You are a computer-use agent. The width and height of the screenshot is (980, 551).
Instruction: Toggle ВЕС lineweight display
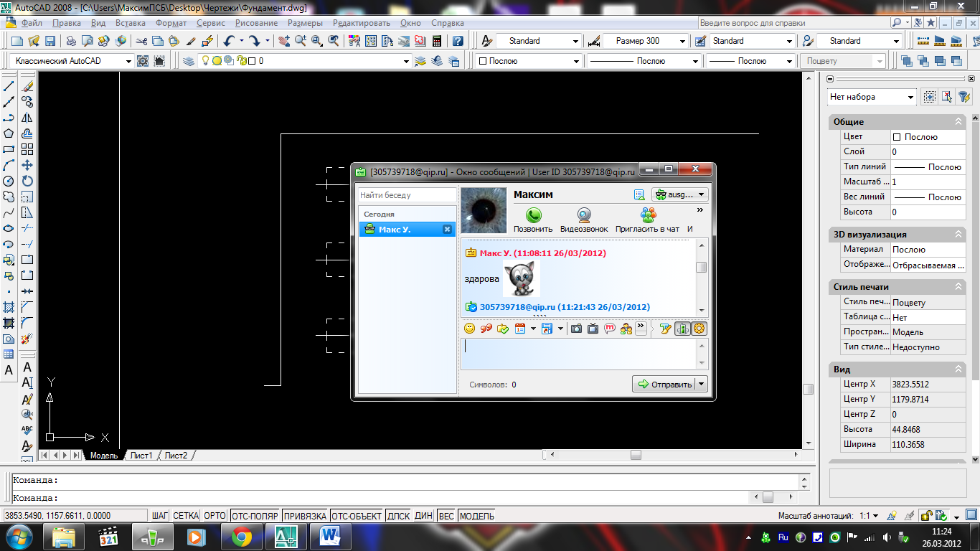pyautogui.click(x=446, y=516)
